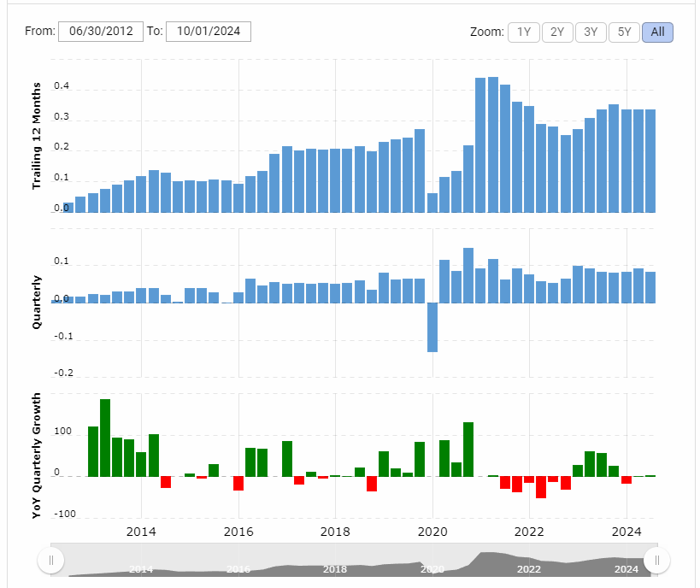Select the 5Y zoom button

[x=624, y=32]
